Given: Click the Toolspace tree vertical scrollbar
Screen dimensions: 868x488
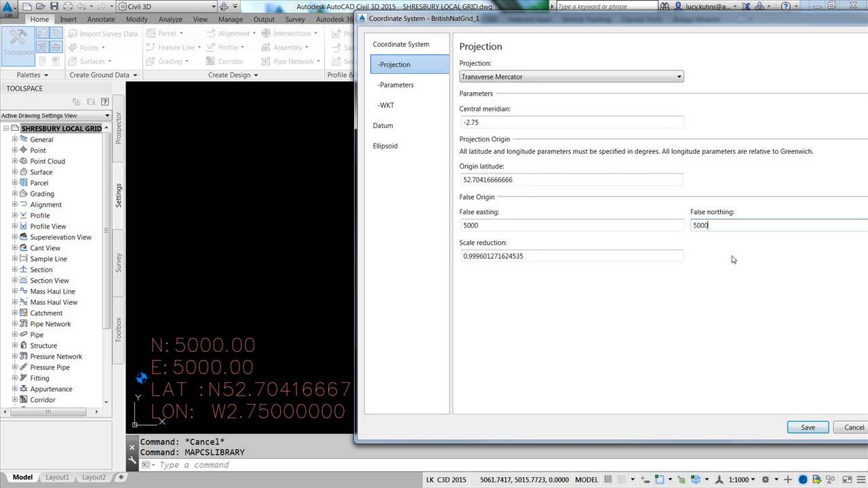Looking at the screenshot, I should tap(106, 230).
